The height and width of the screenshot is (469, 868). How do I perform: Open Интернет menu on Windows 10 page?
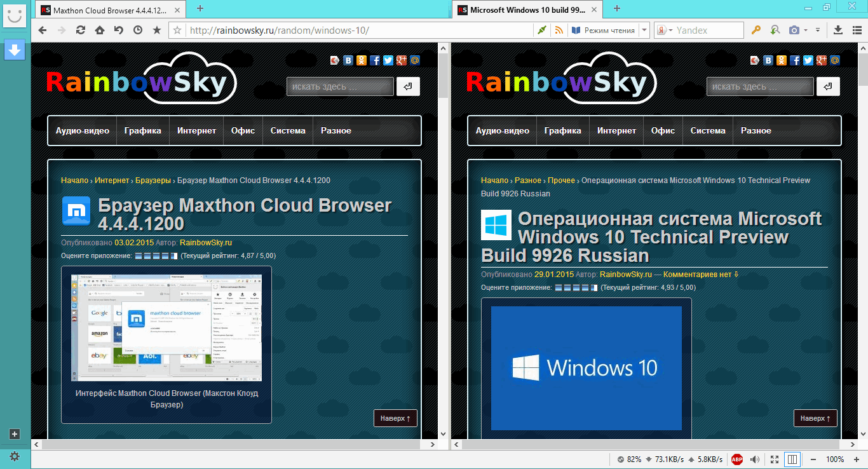click(616, 130)
